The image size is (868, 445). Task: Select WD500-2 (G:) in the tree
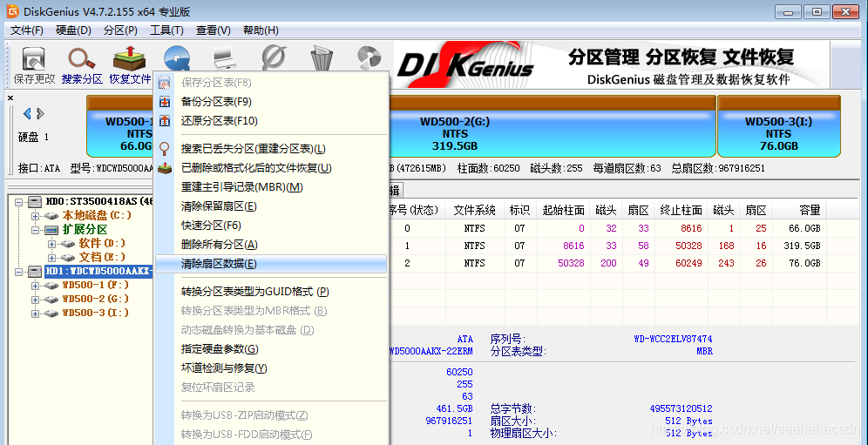(95, 299)
